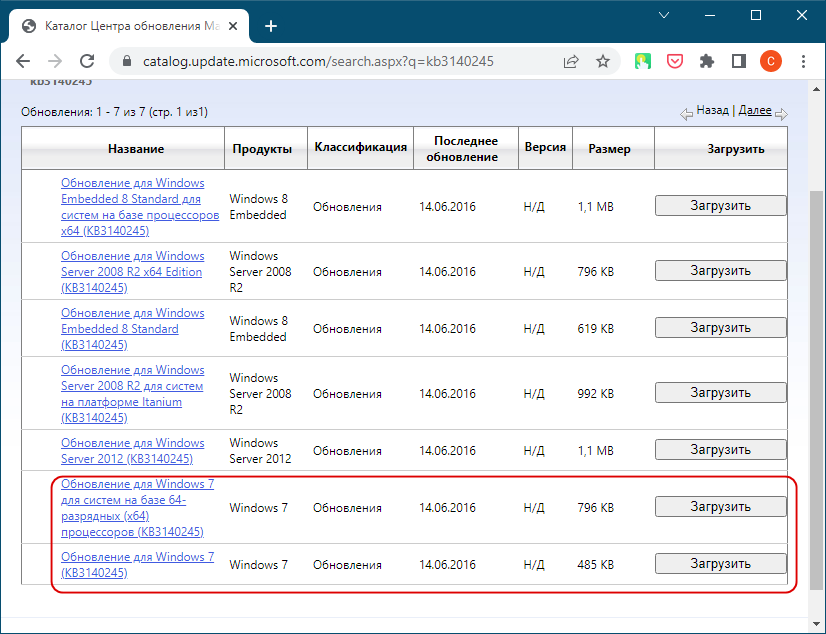Open the Chrome three-dot menu
Screen dimensions: 826x634
(x=803, y=62)
